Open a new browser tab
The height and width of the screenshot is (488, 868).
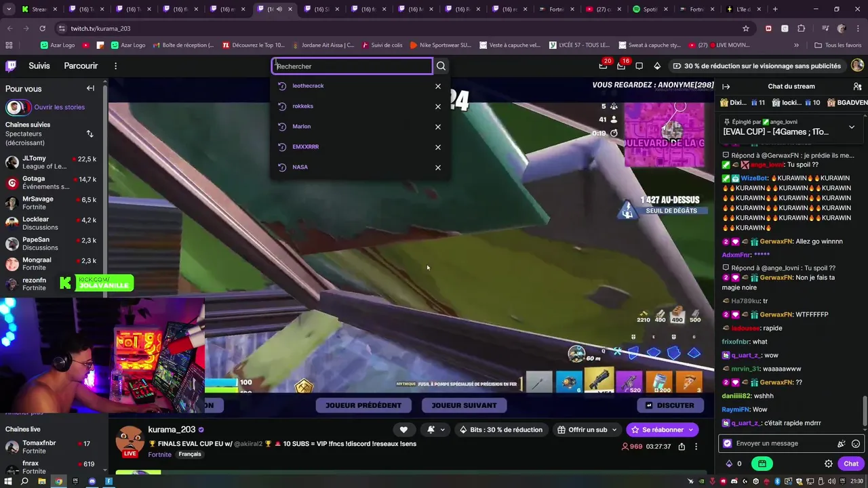click(x=775, y=9)
